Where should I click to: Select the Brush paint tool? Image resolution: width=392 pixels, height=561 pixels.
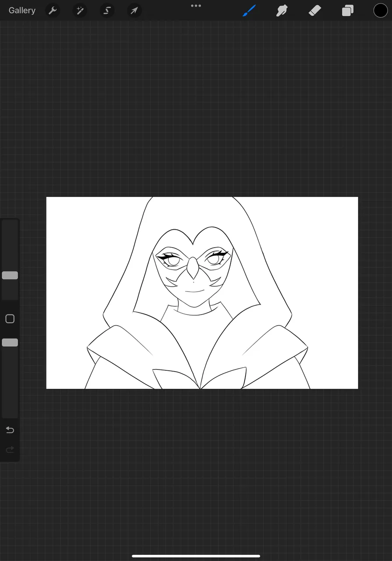coord(249,11)
